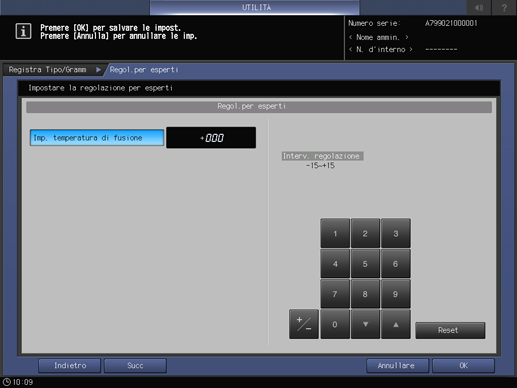
Task: Click the +000 value field
Action: coord(211,137)
